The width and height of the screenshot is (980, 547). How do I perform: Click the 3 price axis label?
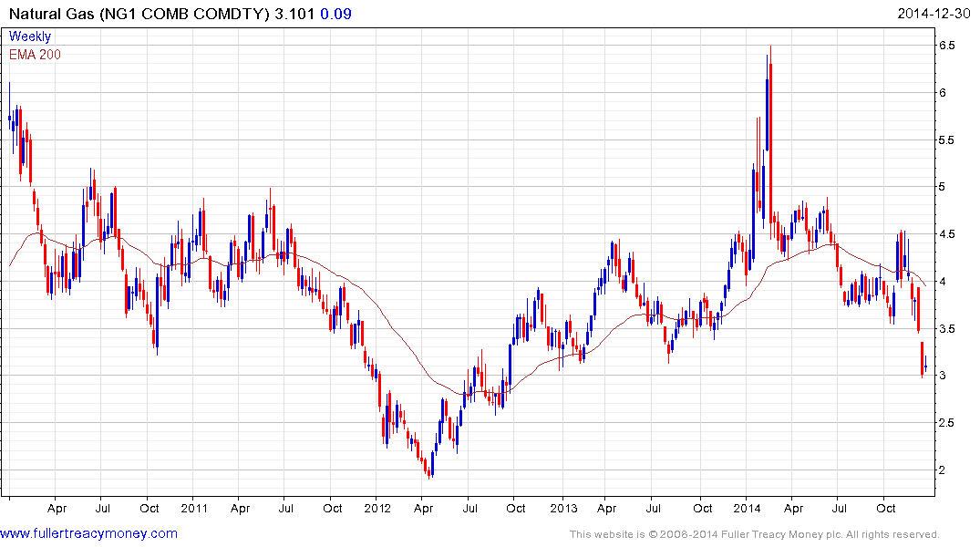(x=943, y=376)
